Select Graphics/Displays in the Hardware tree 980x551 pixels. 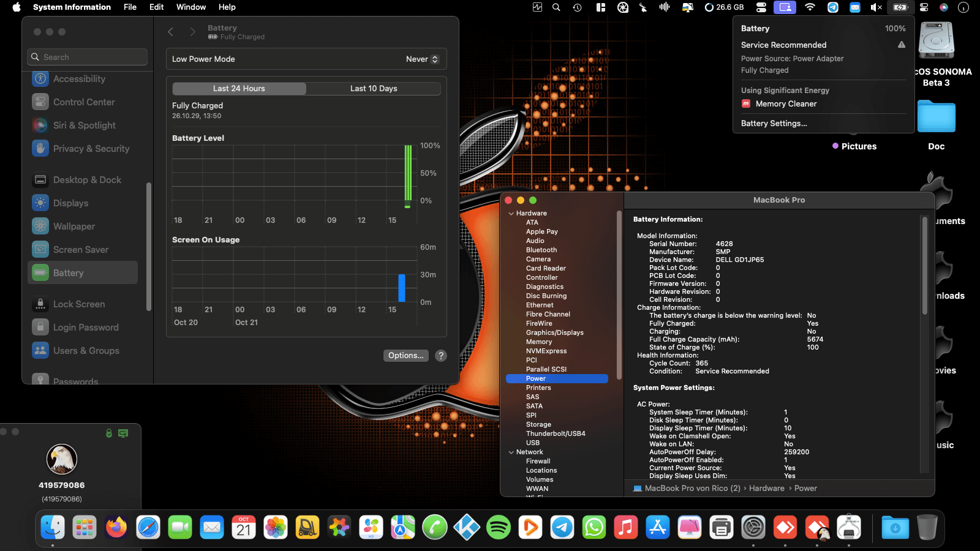(x=555, y=333)
